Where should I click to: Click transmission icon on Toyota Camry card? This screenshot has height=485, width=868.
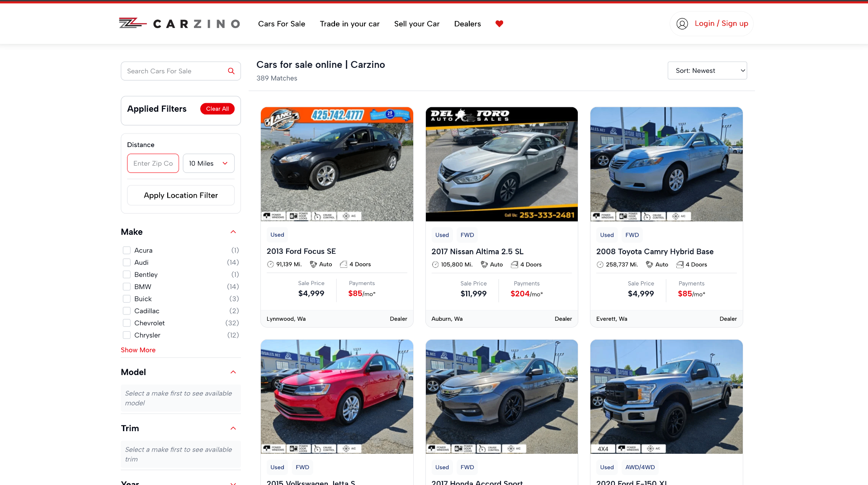coord(650,265)
